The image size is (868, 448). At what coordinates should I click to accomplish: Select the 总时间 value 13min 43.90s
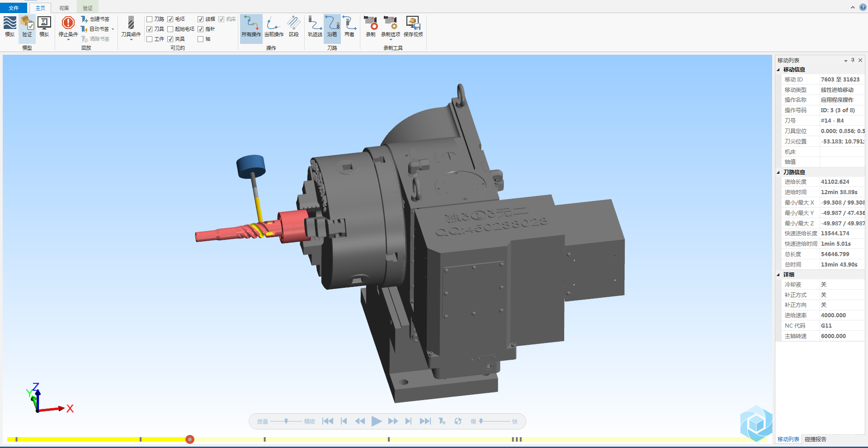click(x=839, y=265)
